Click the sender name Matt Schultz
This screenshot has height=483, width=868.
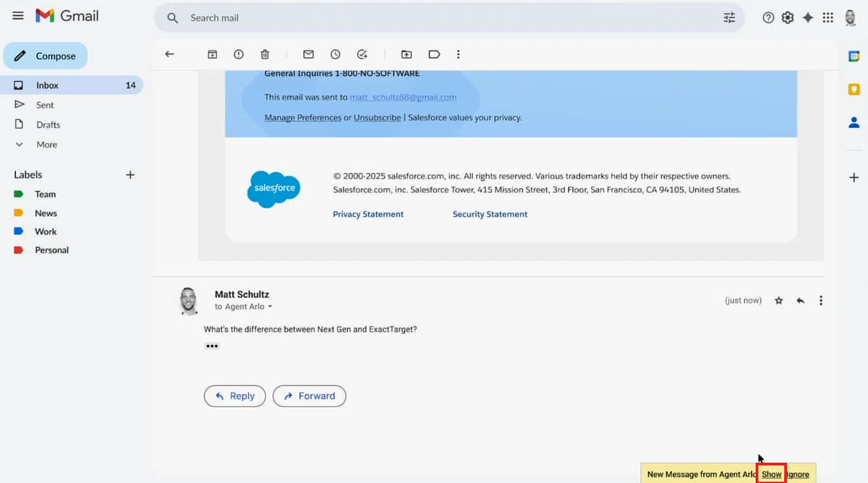click(242, 294)
